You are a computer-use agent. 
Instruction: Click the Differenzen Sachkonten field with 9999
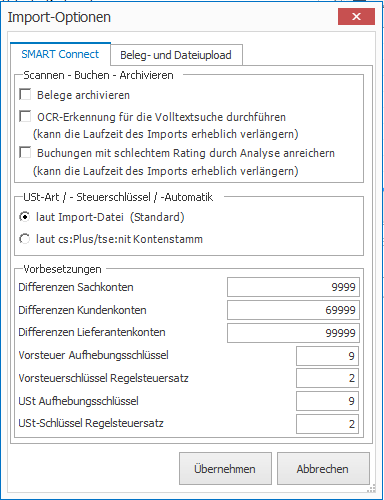[293, 287]
